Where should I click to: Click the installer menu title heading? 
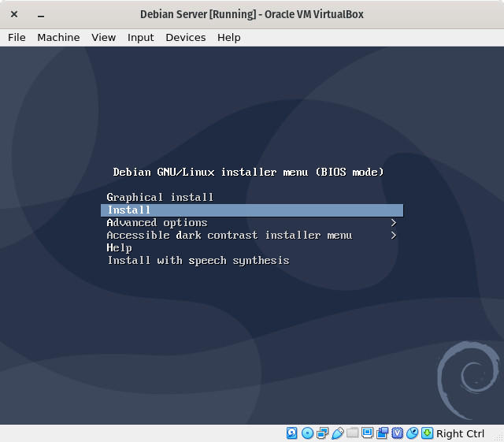249,172
